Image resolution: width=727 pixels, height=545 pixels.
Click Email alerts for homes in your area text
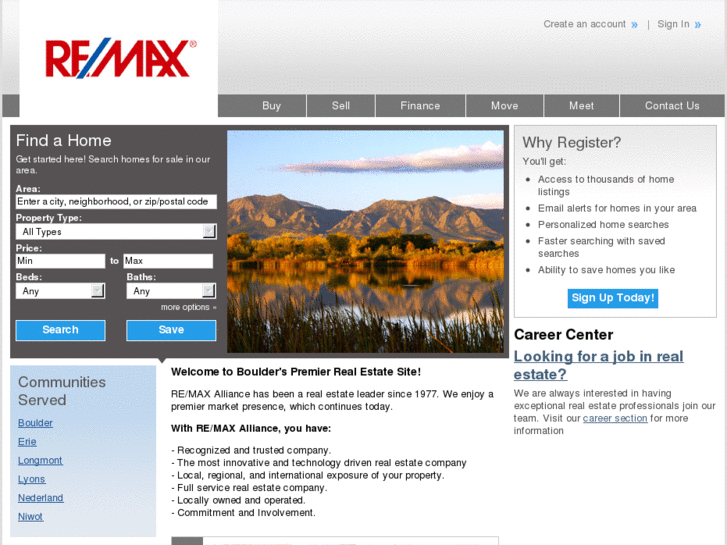617,208
